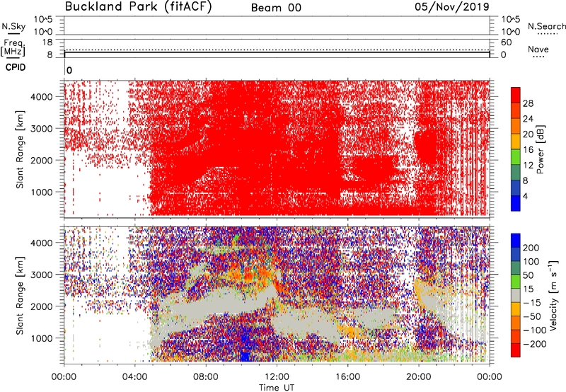The image size is (566, 392).
Task: Click the red segment of the Power colorbar
Action: [516, 95]
